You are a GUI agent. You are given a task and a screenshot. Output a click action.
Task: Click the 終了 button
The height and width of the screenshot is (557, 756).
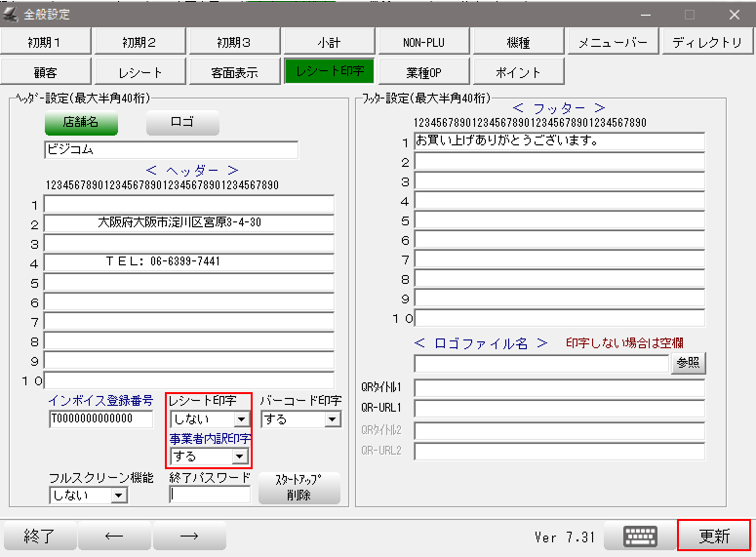[38, 537]
